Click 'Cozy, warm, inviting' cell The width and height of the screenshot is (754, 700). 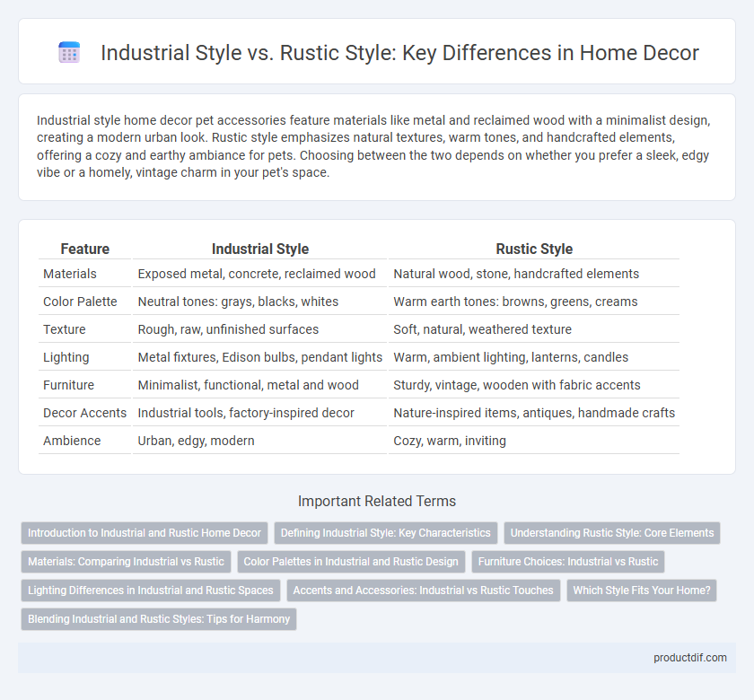click(x=534, y=441)
